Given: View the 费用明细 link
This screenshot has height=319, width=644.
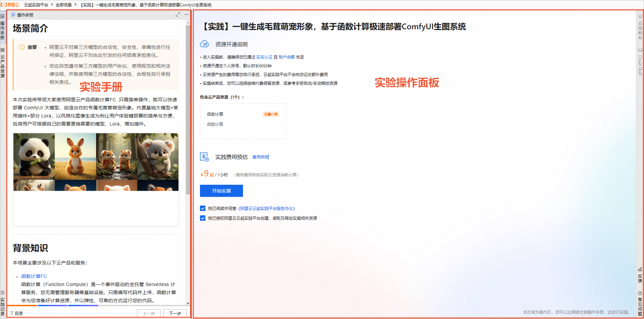Looking at the screenshot, I should tap(260, 157).
